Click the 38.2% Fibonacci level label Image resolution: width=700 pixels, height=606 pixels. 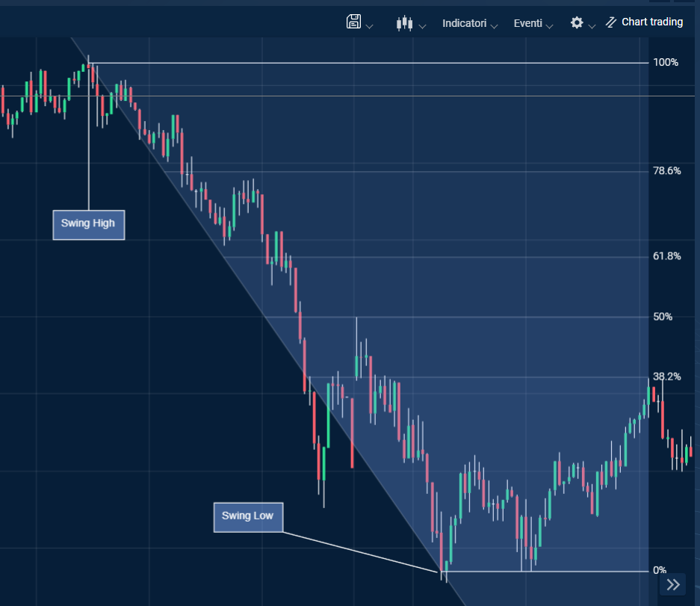pyautogui.click(x=667, y=377)
